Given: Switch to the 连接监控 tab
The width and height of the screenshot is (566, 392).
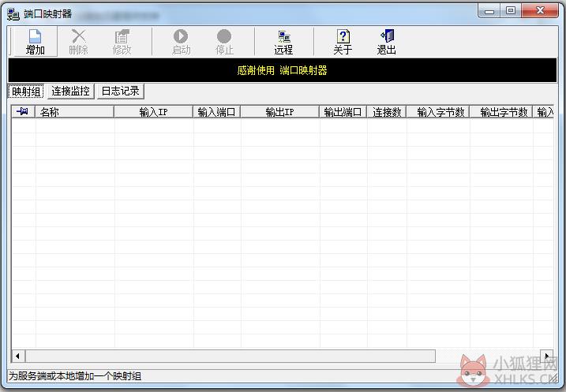Looking at the screenshot, I should [70, 91].
